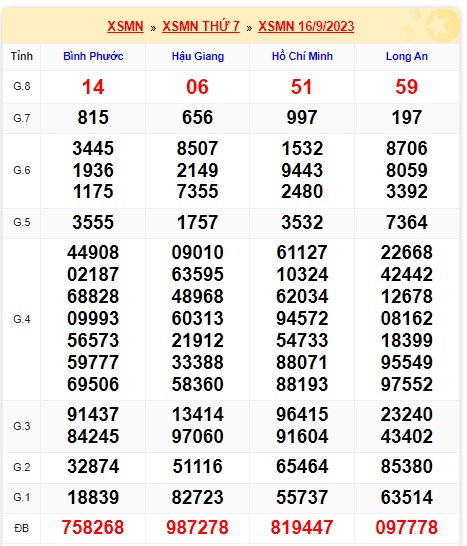The image size is (467, 546).
Task: Click the star decoration in banner corner
Action: [x=442, y=26]
